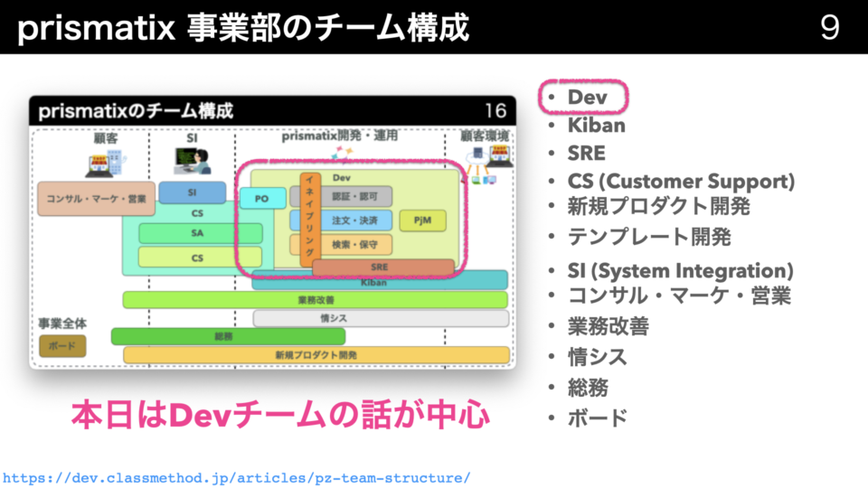Click the 'prismatix開発・運用' column heading
Screen dimensions: 868x488
click(339, 136)
